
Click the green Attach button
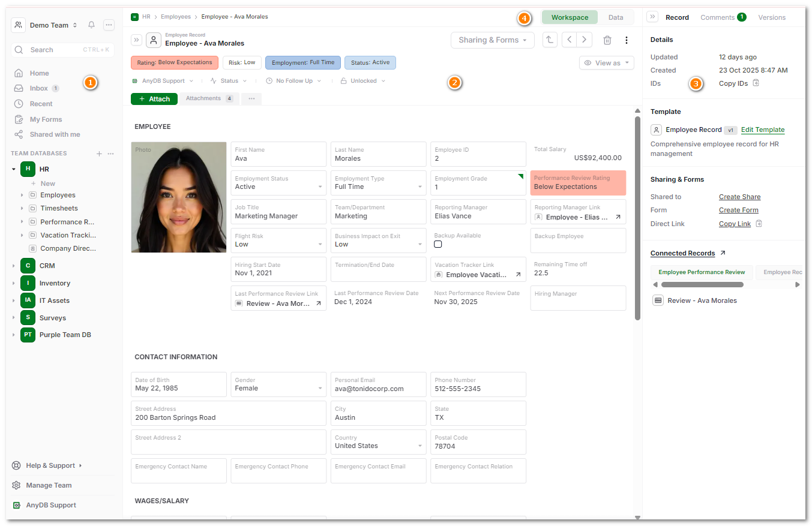point(154,99)
